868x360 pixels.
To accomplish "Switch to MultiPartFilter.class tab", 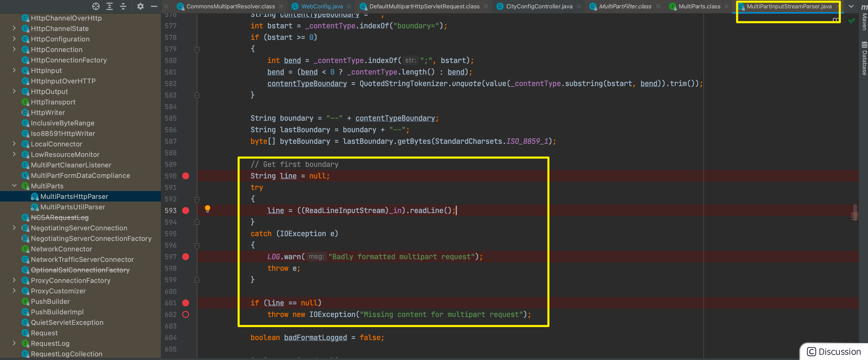I will (625, 6).
